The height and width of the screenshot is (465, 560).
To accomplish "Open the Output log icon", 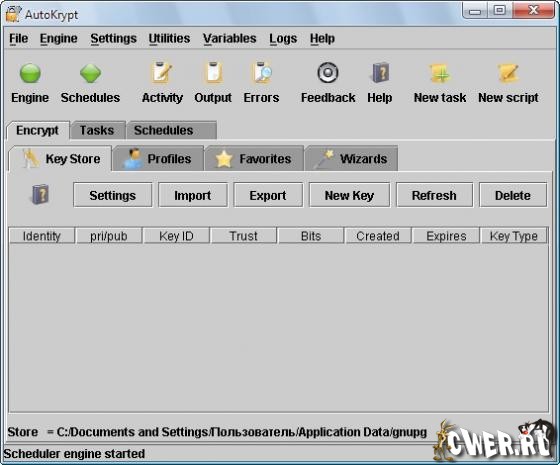I will [213, 72].
